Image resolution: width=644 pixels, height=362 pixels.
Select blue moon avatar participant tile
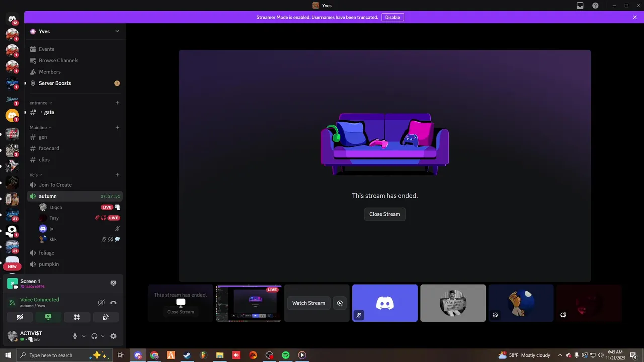[521, 303]
